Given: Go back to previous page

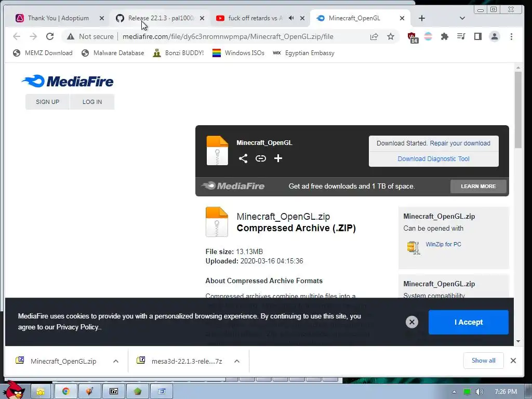Looking at the screenshot, I should click(x=17, y=36).
